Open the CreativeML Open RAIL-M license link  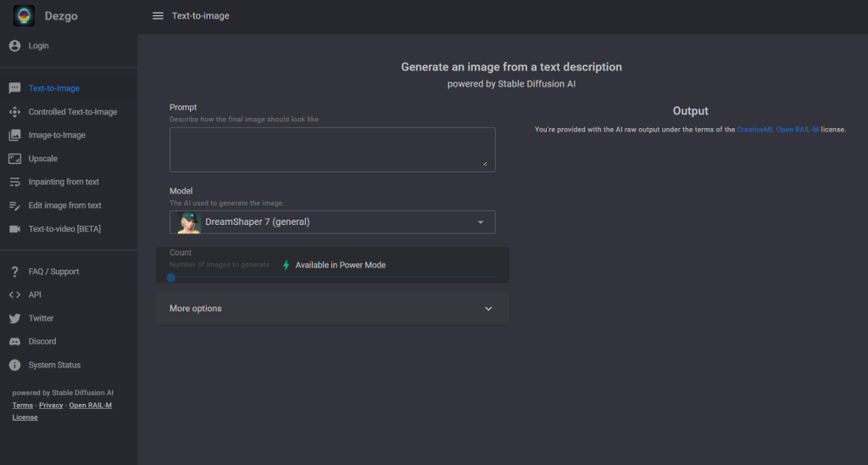pyautogui.click(x=777, y=130)
